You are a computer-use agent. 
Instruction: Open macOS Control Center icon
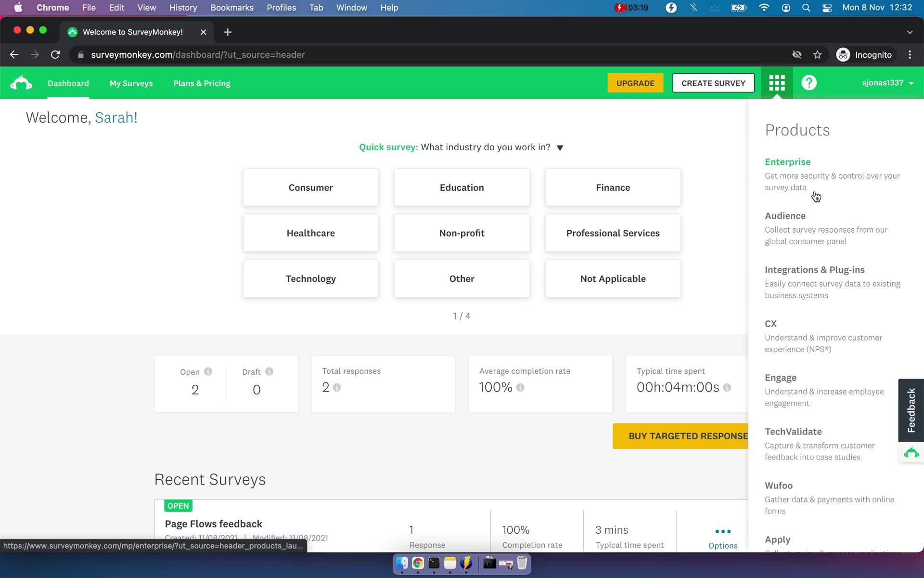[x=827, y=8]
